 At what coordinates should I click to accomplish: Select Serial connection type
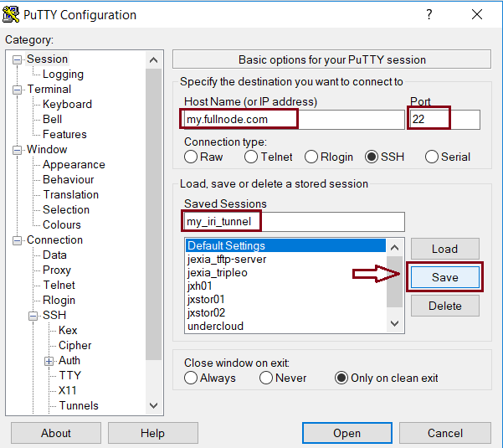pos(432,157)
